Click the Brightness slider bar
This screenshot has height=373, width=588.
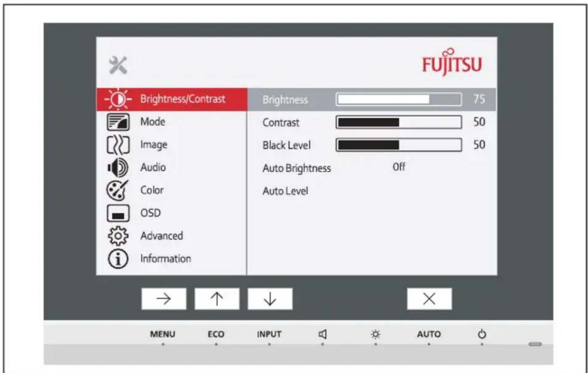click(399, 99)
